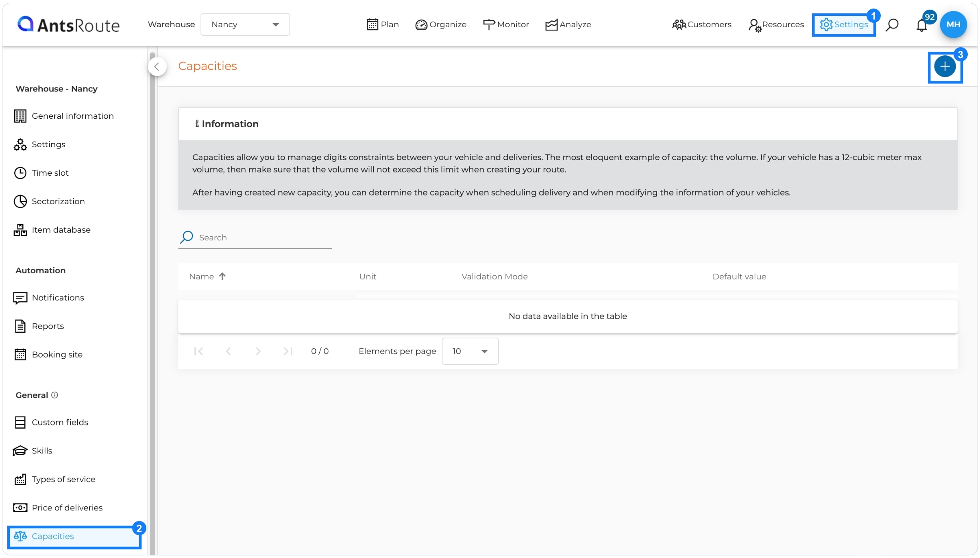This screenshot has width=980, height=558.
Task: Click the magnifying glass search icon in header
Action: 892,25
